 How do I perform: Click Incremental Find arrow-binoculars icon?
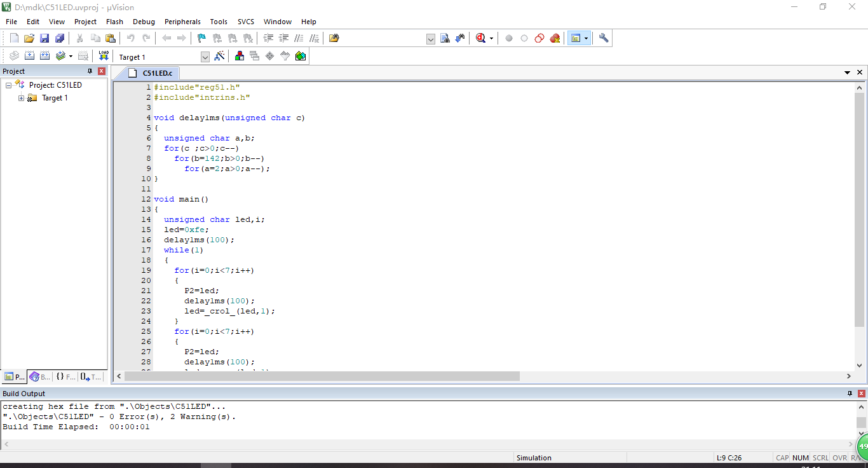(x=460, y=38)
